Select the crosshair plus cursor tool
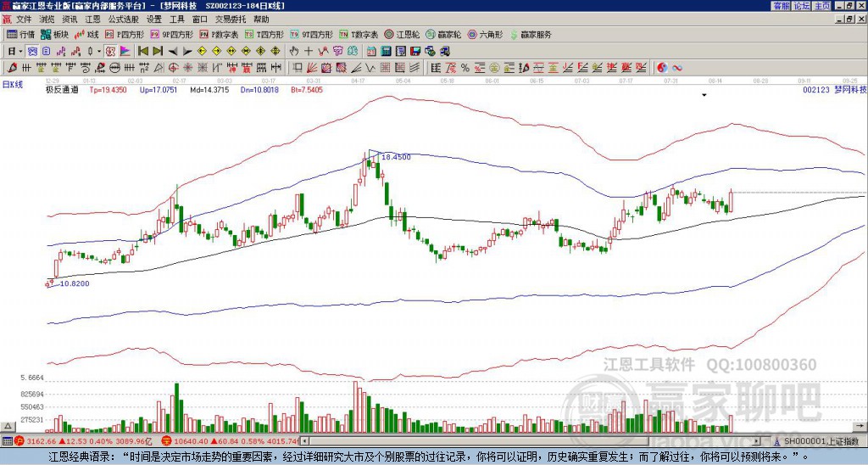 pyautogui.click(x=309, y=51)
